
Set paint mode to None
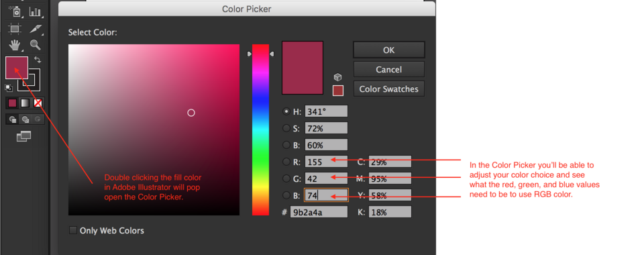click(x=38, y=103)
